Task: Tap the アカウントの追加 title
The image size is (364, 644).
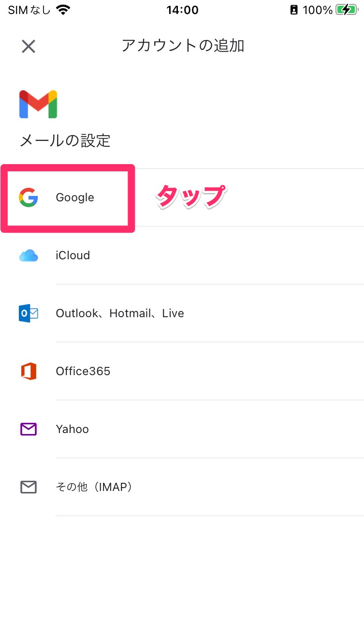Action: [x=183, y=46]
